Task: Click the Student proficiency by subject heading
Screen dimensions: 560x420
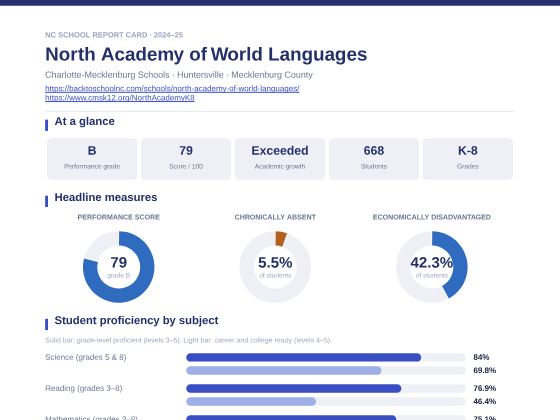Action: coord(136,320)
